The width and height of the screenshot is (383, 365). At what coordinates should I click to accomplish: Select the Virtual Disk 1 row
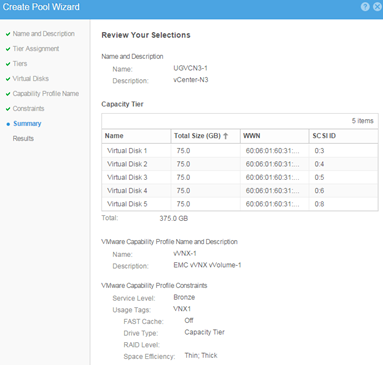(240, 151)
